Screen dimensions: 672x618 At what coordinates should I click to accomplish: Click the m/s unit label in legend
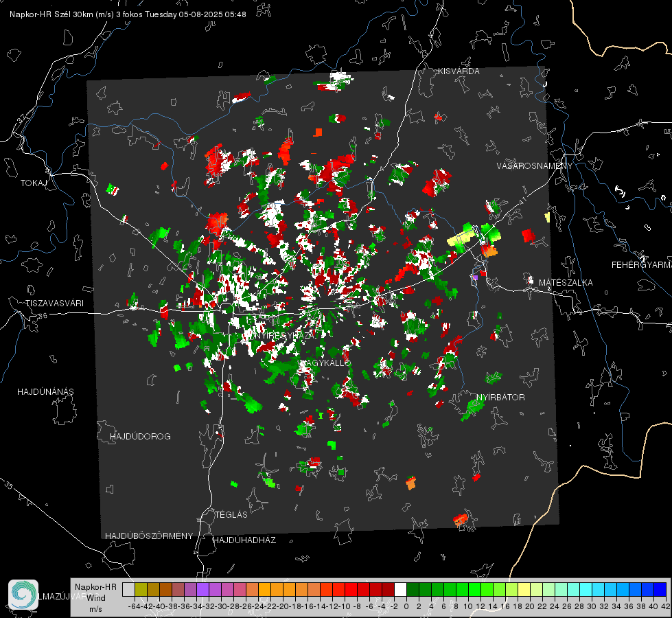tap(95, 609)
